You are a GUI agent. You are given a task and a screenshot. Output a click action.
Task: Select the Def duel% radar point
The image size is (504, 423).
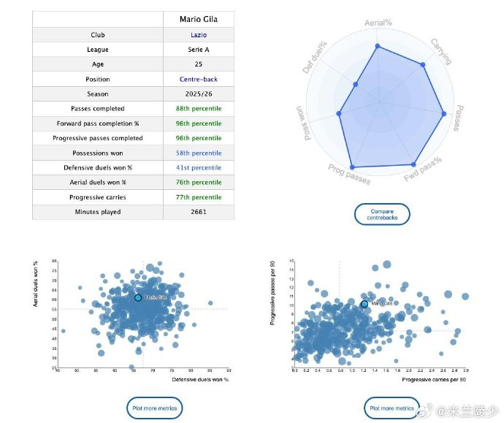point(356,84)
